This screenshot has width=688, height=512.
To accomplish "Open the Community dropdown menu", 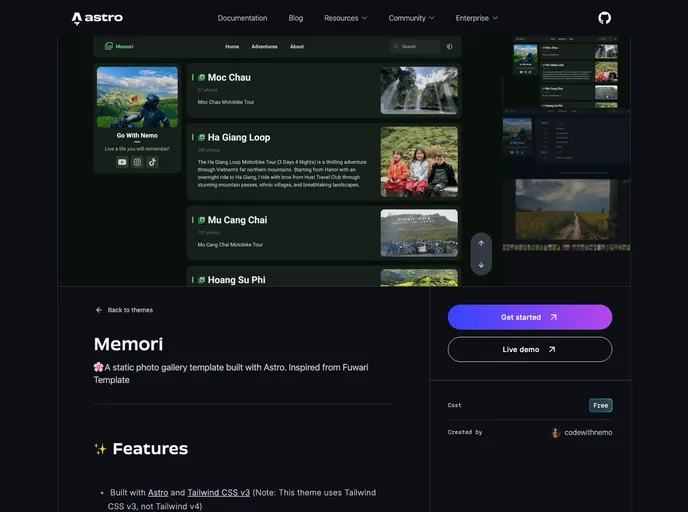I will [411, 18].
